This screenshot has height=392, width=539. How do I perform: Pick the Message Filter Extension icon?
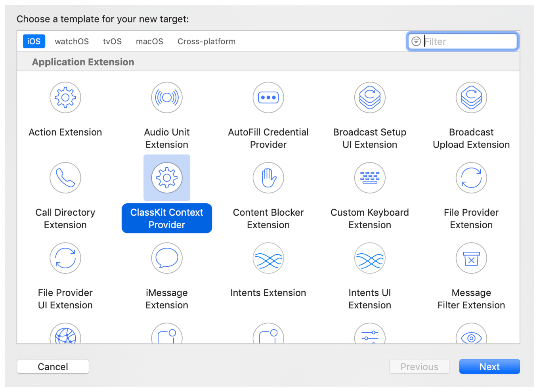pos(471,258)
